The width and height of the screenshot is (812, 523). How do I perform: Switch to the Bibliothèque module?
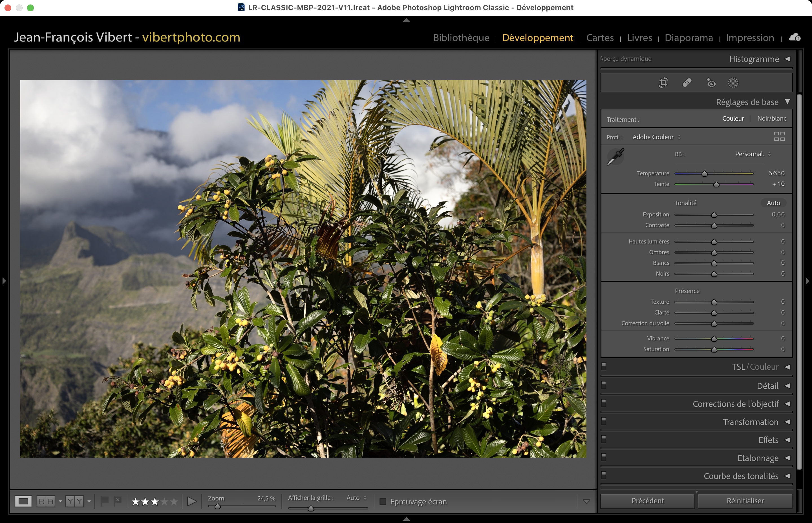click(461, 37)
